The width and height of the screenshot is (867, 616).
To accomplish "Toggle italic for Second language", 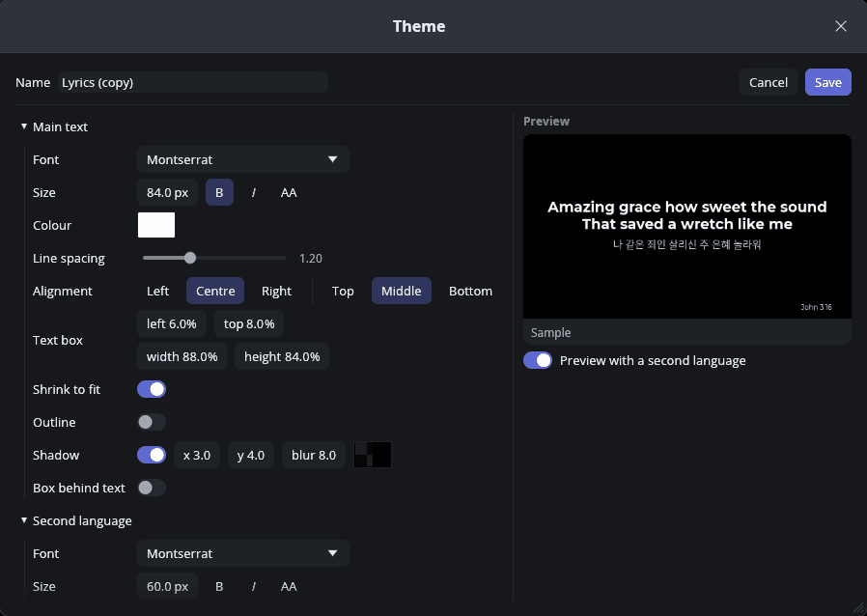I will click(x=253, y=586).
